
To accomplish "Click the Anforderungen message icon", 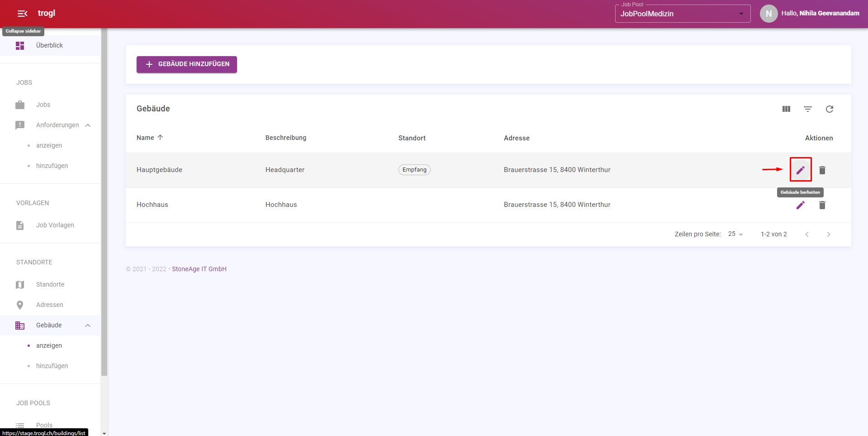I will (20, 125).
